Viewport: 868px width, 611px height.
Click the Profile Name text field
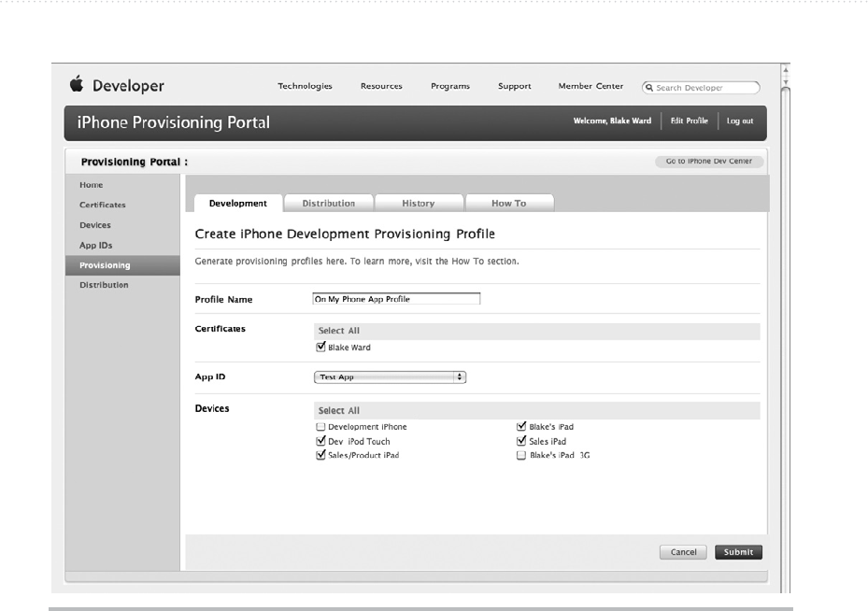396,299
